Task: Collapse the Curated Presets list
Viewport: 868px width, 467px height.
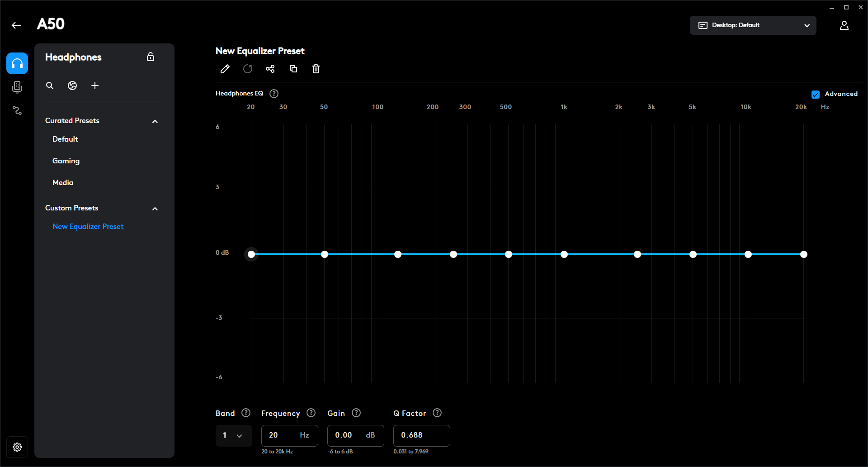Action: (155, 121)
